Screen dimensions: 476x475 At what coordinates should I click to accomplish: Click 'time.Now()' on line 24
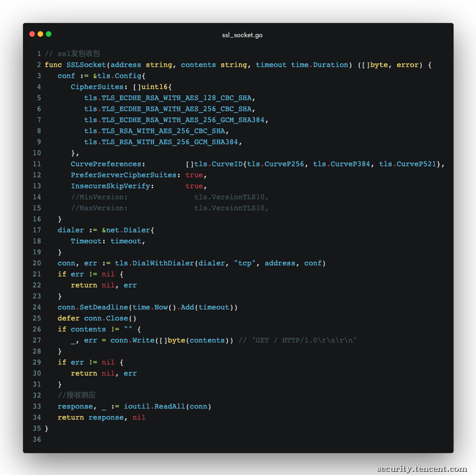[x=154, y=307]
